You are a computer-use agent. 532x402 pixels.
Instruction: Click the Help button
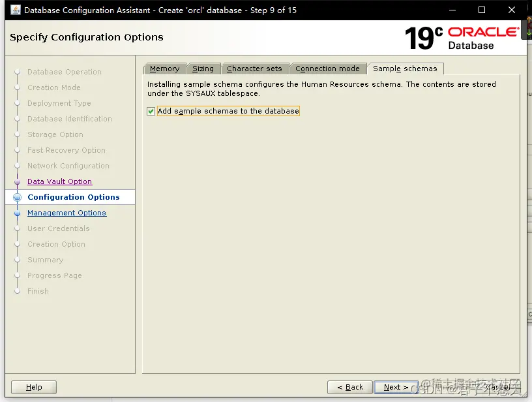34,387
